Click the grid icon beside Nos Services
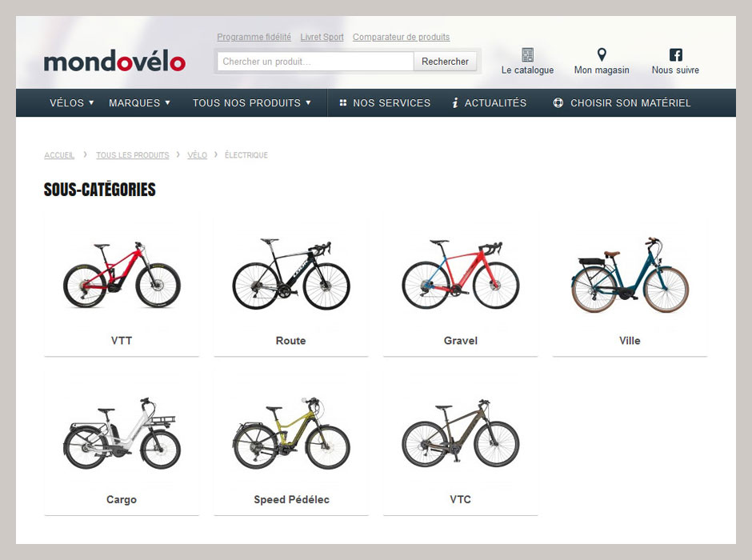The width and height of the screenshot is (752, 560). click(x=343, y=102)
